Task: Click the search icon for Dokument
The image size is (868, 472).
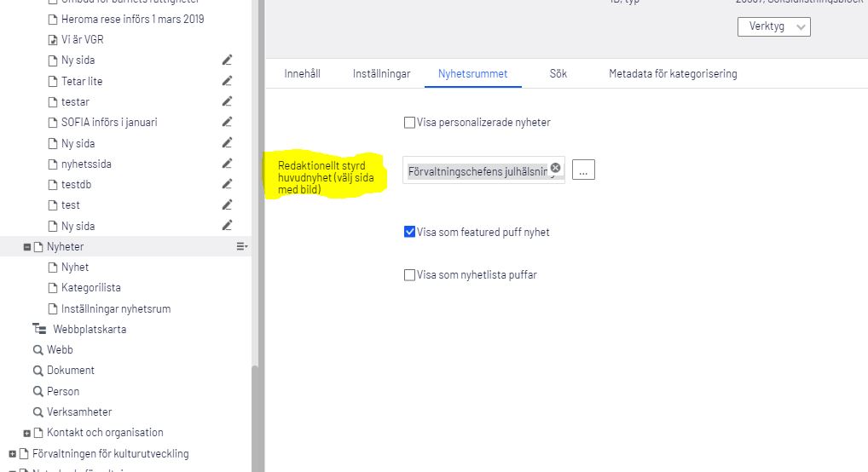Action: 38,370
